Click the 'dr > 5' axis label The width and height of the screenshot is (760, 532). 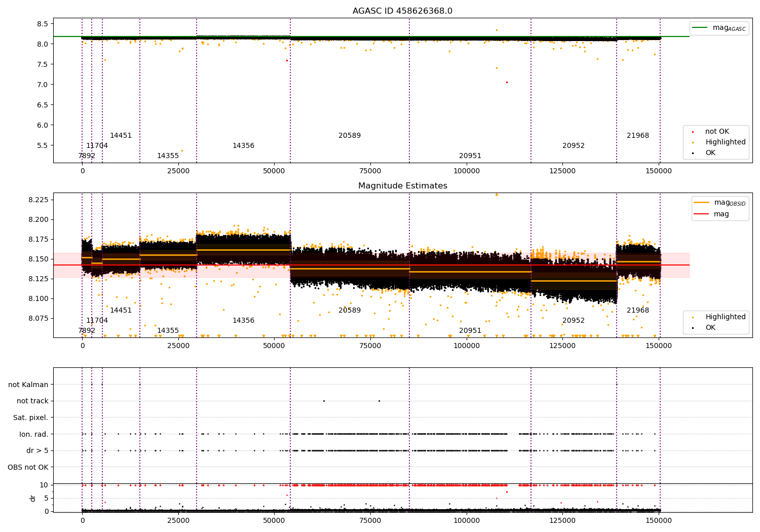37,451
